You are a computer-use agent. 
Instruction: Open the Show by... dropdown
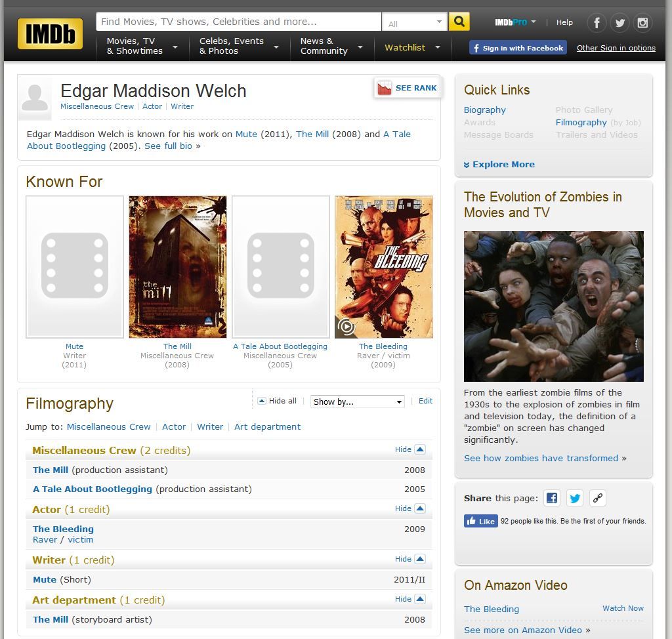[358, 402]
